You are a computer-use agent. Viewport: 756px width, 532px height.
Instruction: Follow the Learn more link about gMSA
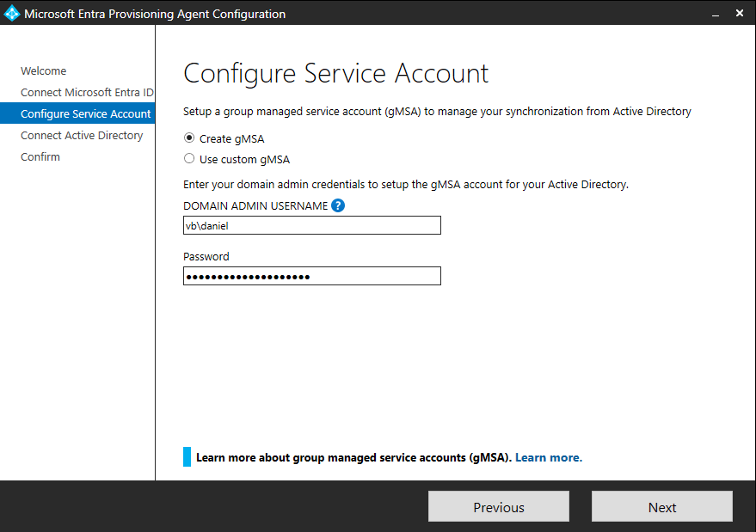(x=549, y=457)
